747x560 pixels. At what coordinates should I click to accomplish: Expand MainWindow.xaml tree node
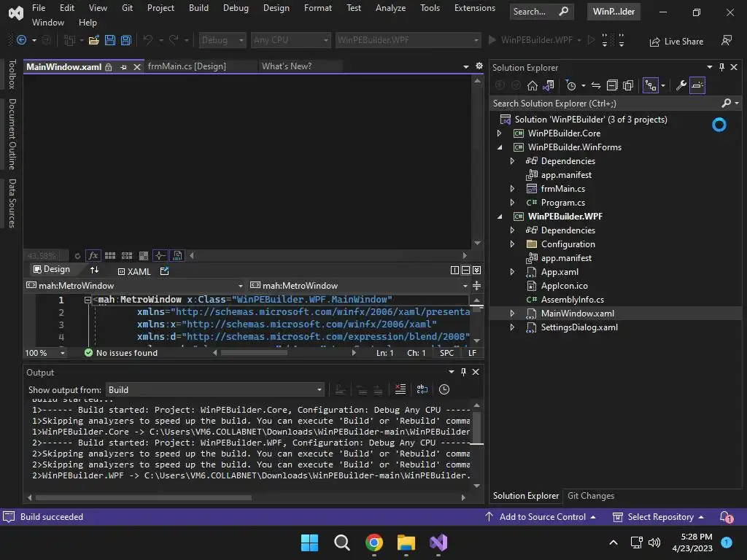tap(512, 314)
